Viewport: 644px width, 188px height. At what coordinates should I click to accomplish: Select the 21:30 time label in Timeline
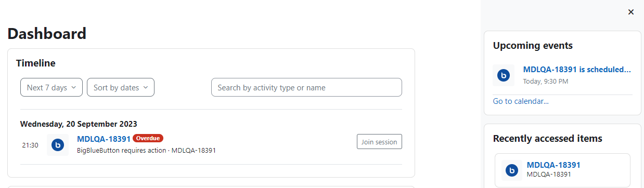pyautogui.click(x=30, y=145)
